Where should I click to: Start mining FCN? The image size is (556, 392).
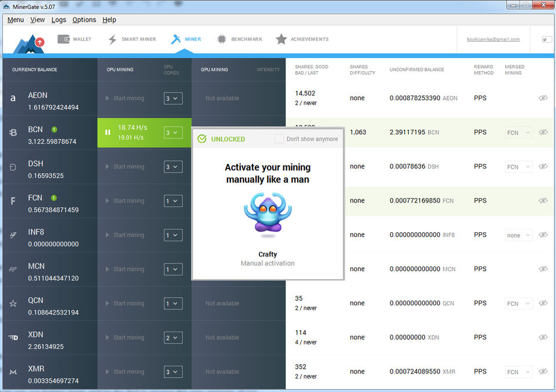click(x=125, y=201)
